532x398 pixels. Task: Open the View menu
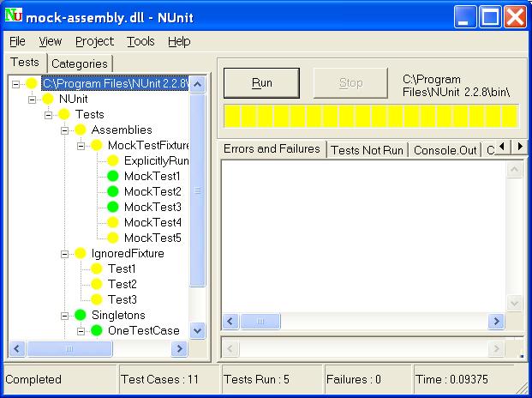pos(51,41)
